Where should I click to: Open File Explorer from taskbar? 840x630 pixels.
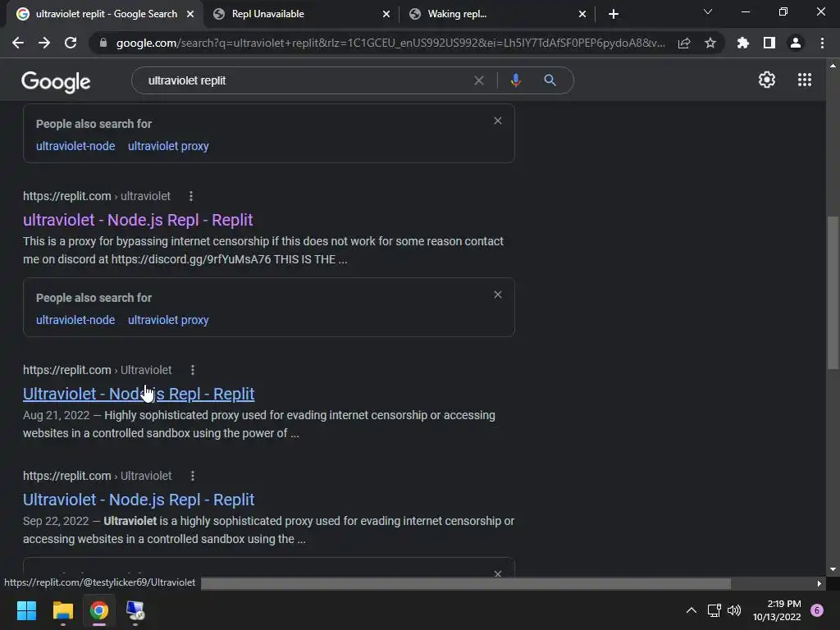(62, 610)
